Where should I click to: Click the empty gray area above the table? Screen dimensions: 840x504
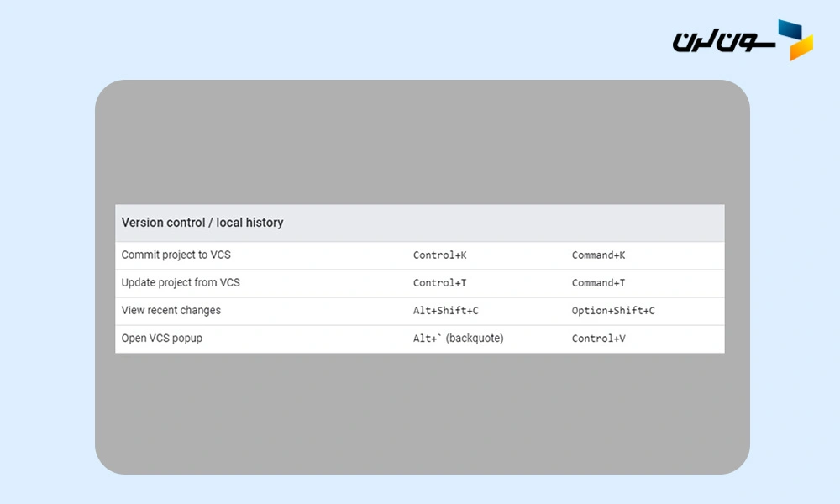pyautogui.click(x=420, y=143)
